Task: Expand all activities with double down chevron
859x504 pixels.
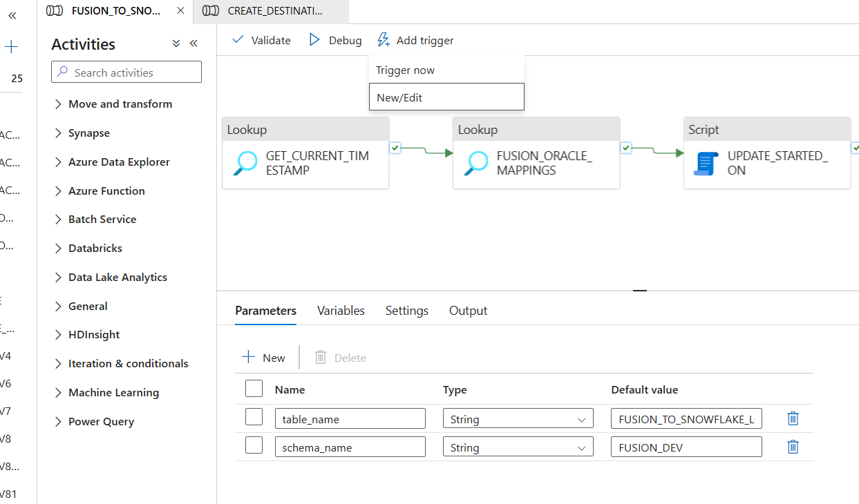Action: 176,43
